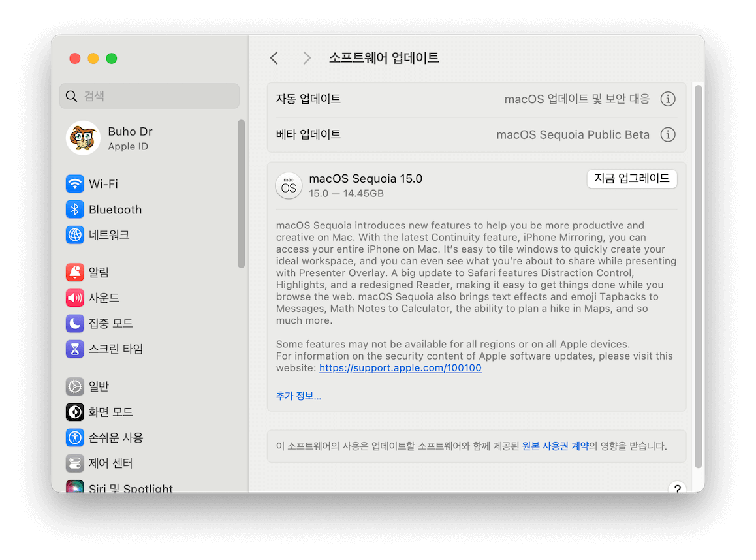The width and height of the screenshot is (756, 560).
Task: Open the 제어 센터 icon
Action: point(74,463)
